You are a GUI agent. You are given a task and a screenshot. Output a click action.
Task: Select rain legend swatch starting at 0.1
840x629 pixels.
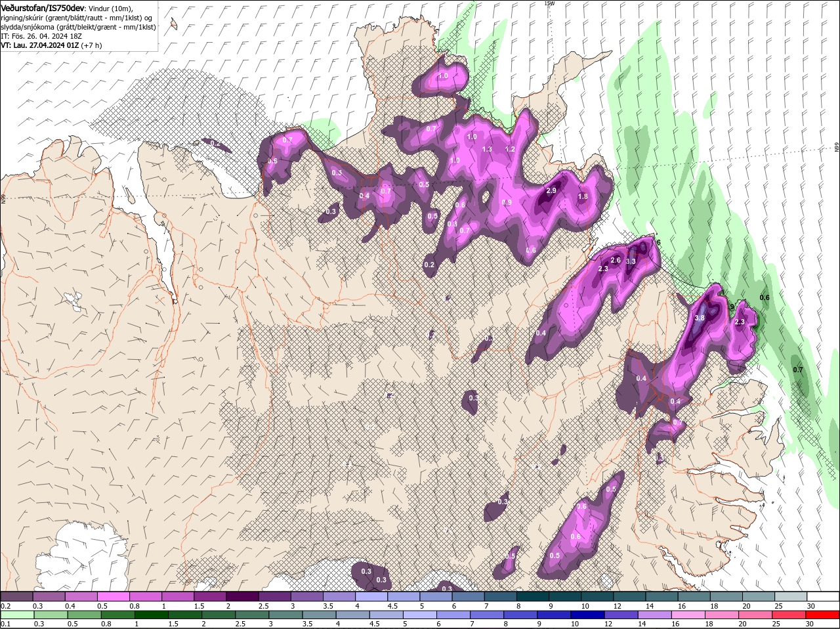[16, 615]
